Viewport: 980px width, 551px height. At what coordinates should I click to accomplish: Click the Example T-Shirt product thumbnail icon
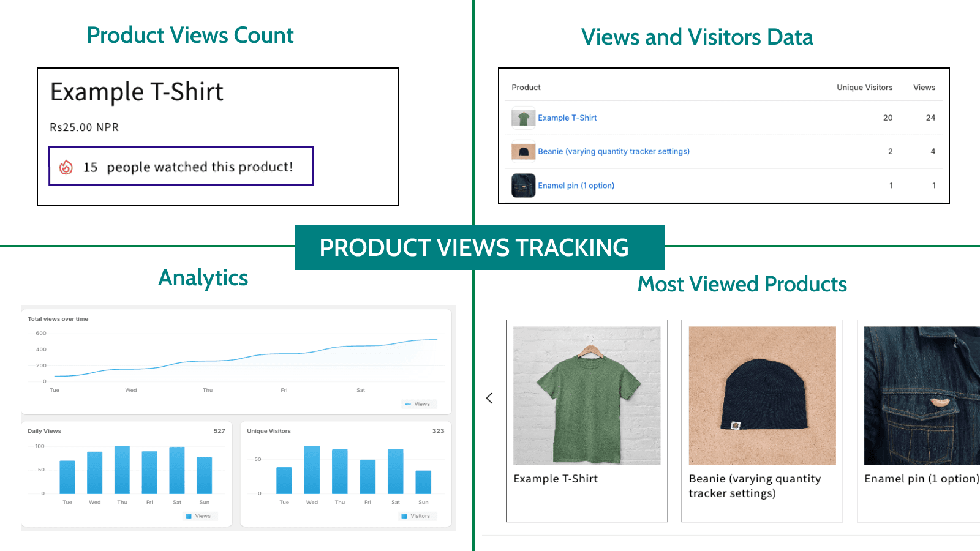click(x=522, y=118)
